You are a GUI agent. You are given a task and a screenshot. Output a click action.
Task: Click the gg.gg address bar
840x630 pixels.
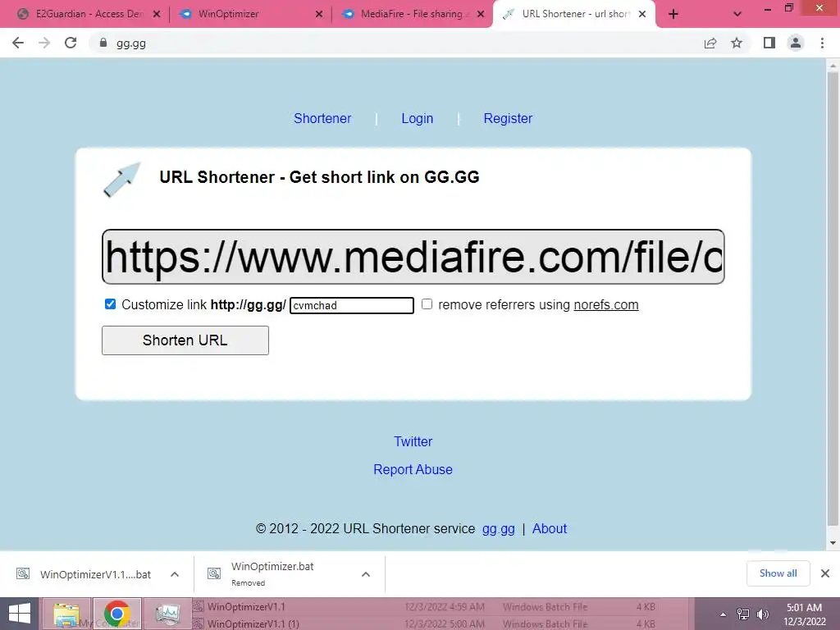pos(396,43)
